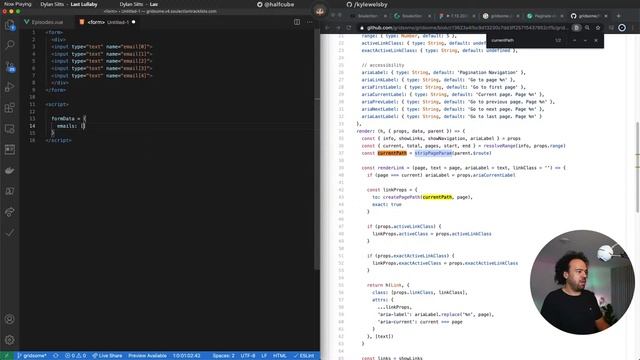Click the browser page vertical scrollbar
Viewport: 640px width, 360px height.
coord(637,167)
